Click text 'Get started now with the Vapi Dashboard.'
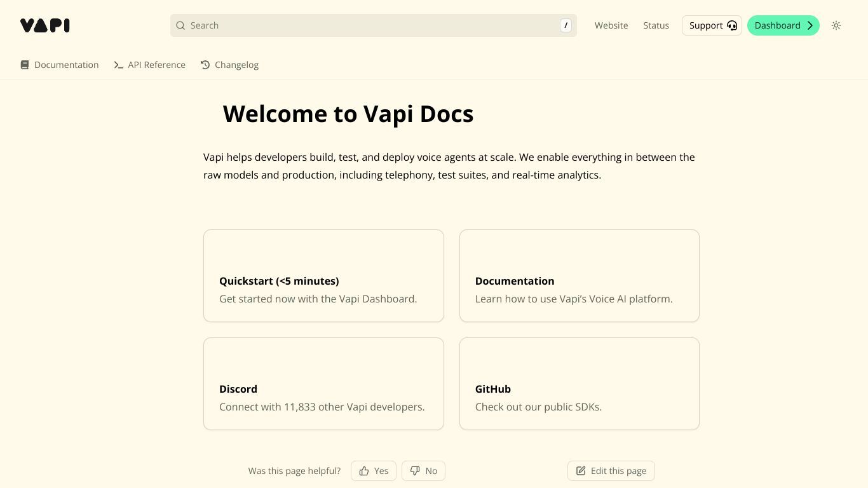 tap(318, 299)
